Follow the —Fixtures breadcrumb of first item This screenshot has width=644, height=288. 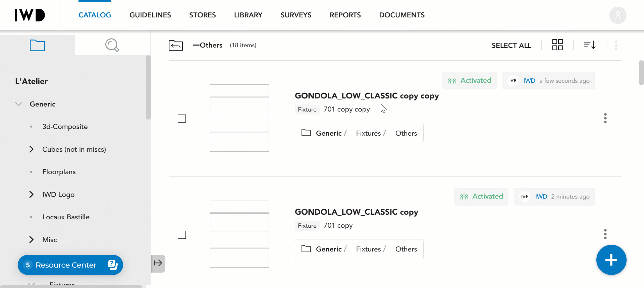pyautogui.click(x=365, y=133)
